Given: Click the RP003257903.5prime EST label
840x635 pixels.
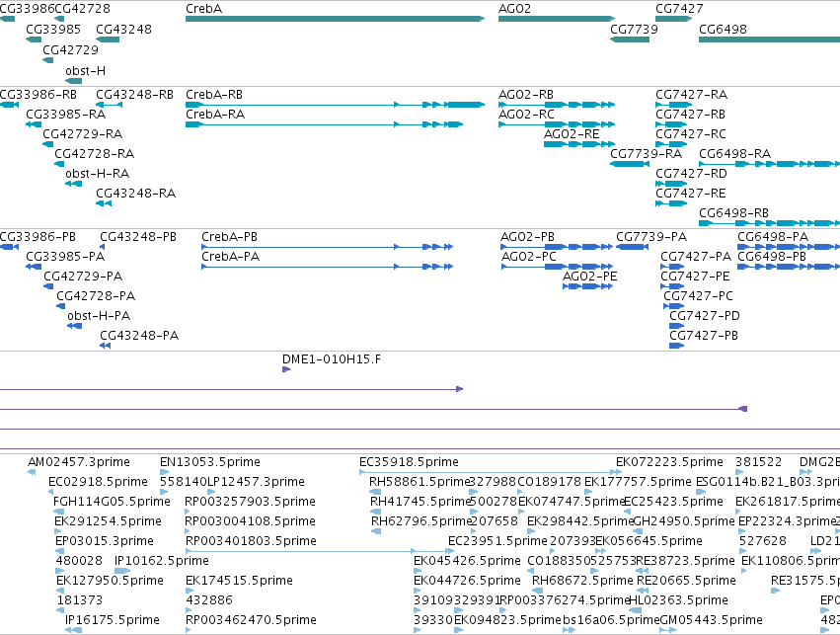Looking at the screenshot, I should pos(250,502).
